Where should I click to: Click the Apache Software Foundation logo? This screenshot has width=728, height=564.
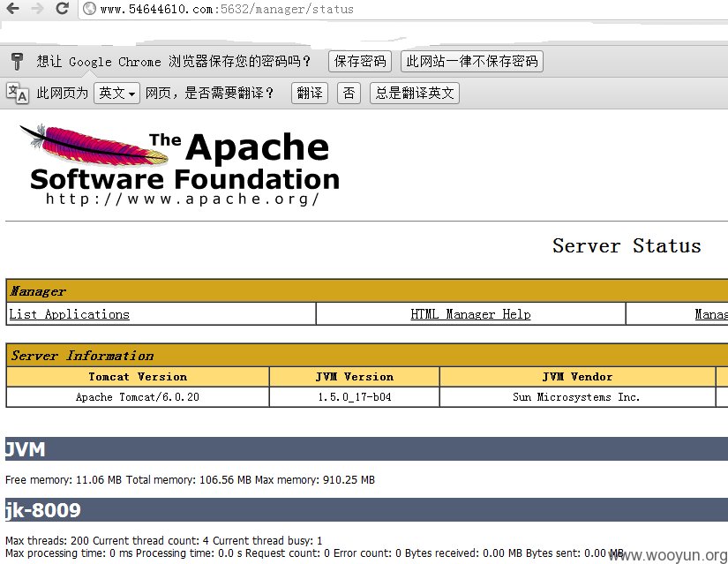pyautogui.click(x=180, y=165)
